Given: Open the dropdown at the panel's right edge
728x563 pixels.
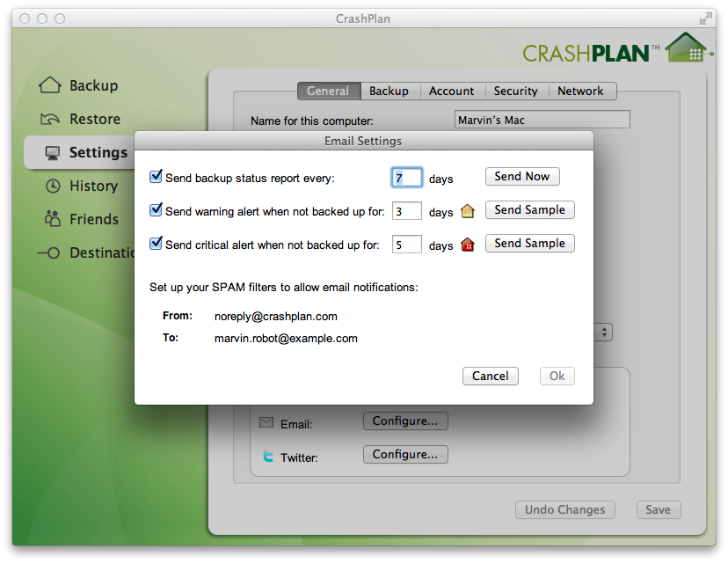Looking at the screenshot, I should [604, 332].
